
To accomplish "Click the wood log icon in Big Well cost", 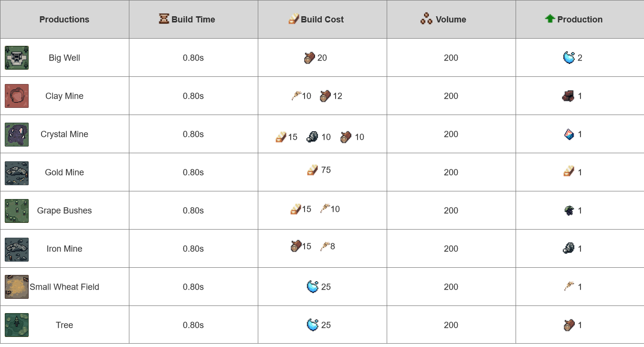I will point(309,58).
